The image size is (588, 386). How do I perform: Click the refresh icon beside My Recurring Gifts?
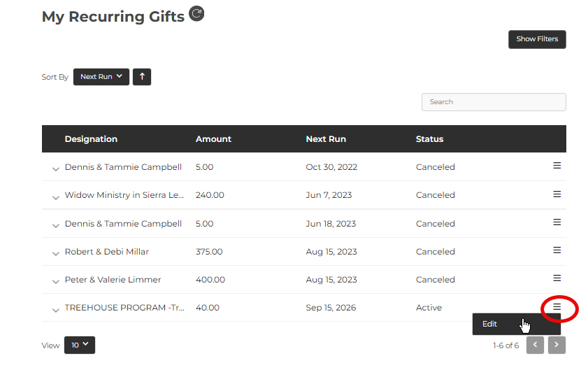(x=196, y=14)
